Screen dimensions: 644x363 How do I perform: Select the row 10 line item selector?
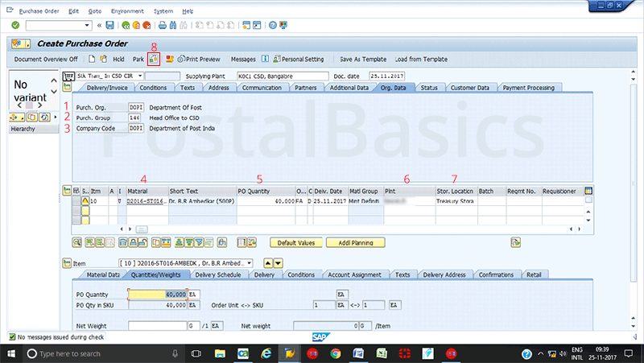76,201
